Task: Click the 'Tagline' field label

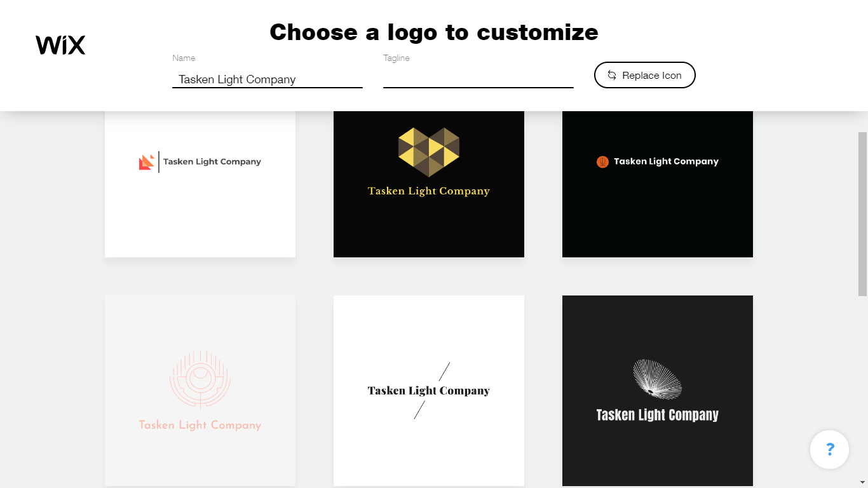Action: (397, 58)
